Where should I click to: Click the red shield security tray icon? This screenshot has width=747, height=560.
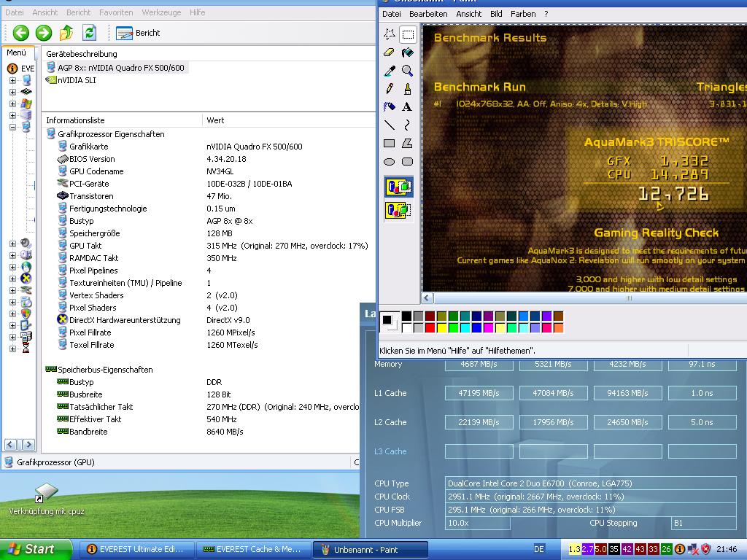tap(706, 549)
